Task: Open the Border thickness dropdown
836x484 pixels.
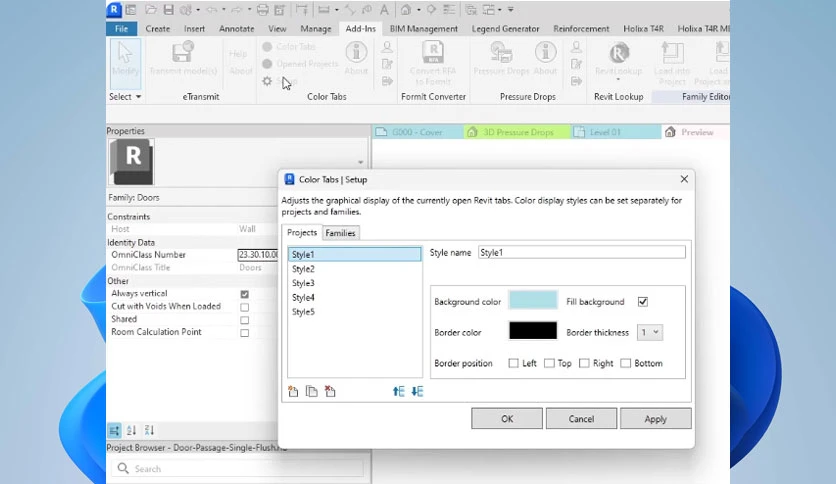Action: (650, 332)
